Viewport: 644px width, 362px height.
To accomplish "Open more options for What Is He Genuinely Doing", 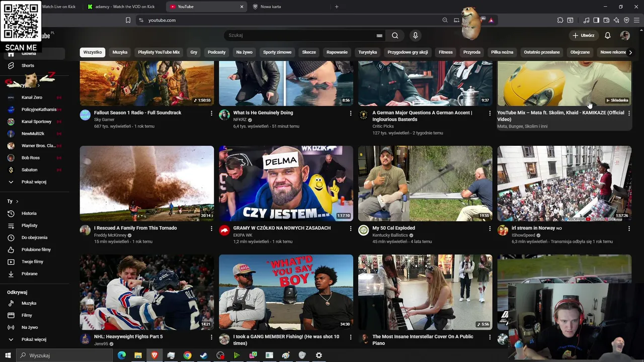I will (351, 114).
